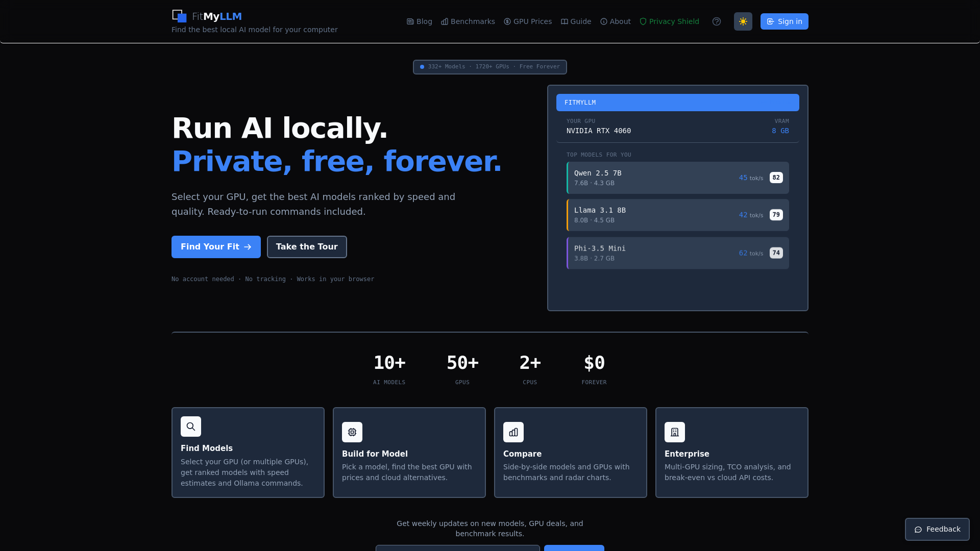Open Privacy Shield page
Viewport: 980px width, 551px height.
[669, 21]
